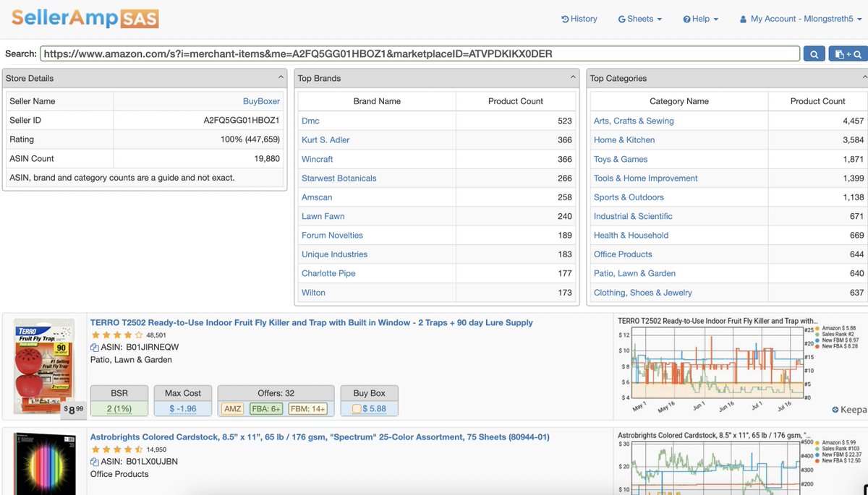Open the Sheets dropdown menu
The width and height of the screenshot is (868, 495).
(639, 19)
